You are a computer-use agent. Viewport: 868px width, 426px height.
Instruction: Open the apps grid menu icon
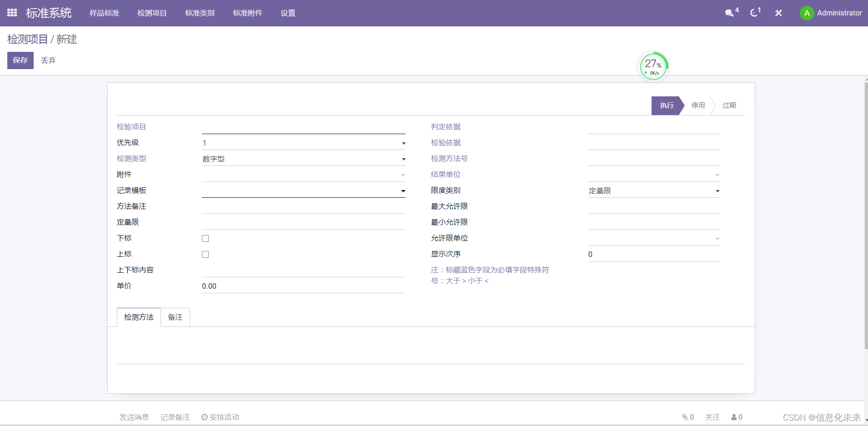pyautogui.click(x=12, y=13)
